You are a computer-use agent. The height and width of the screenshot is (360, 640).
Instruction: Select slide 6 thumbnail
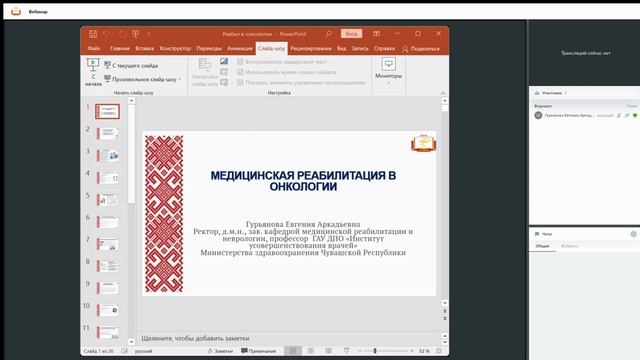coord(107,222)
